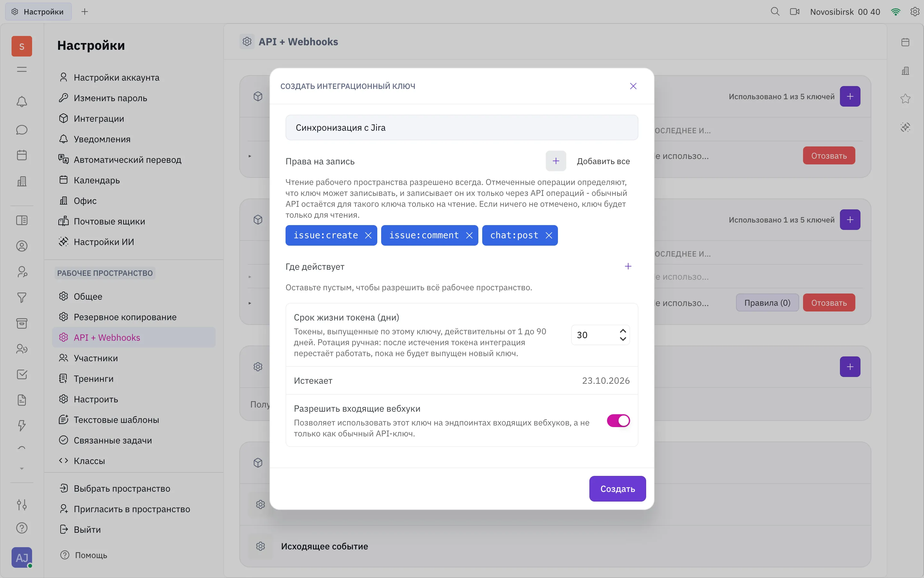The height and width of the screenshot is (578, 924).
Task: Open chat bubble icon in left rail
Action: point(22,130)
